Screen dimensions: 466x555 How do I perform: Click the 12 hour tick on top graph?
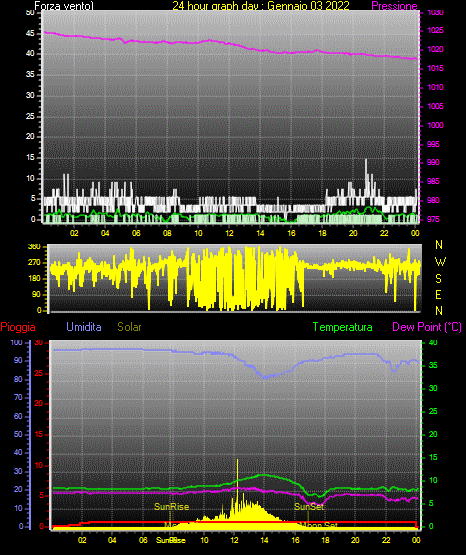[229, 233]
